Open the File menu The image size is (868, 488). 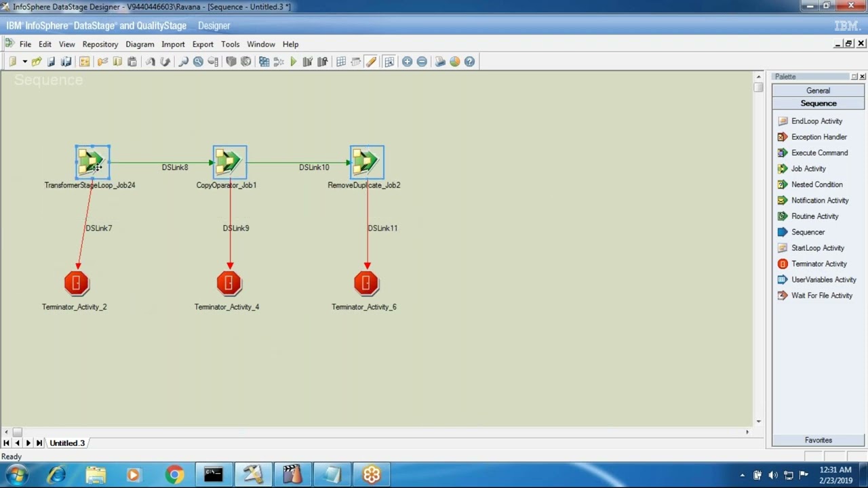25,44
